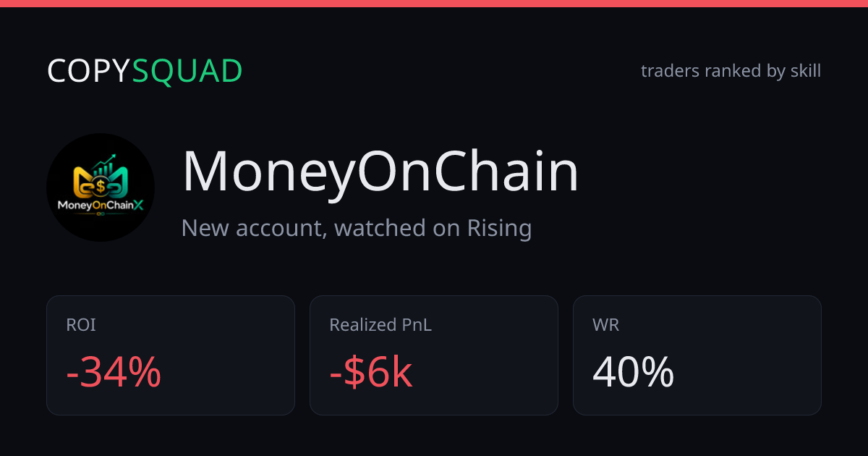Click the WR label text

[606, 325]
